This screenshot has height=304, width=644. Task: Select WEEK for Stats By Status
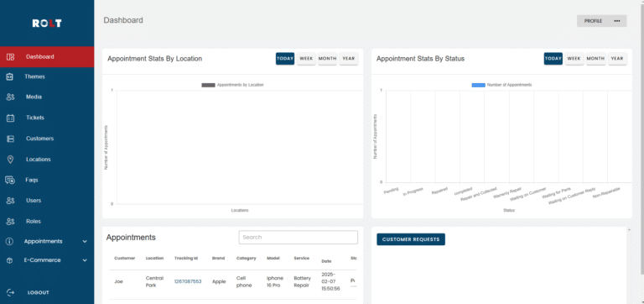click(574, 59)
